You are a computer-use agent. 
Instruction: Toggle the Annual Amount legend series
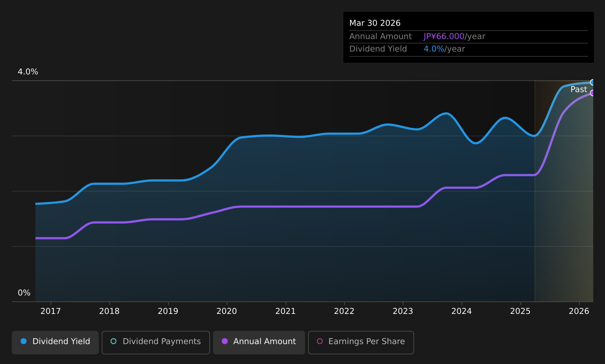[259, 342]
